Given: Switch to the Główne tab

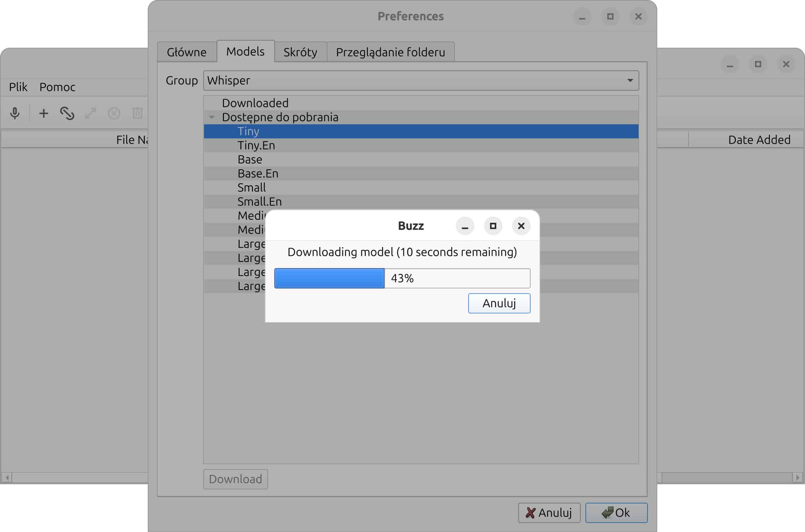Looking at the screenshot, I should [186, 52].
